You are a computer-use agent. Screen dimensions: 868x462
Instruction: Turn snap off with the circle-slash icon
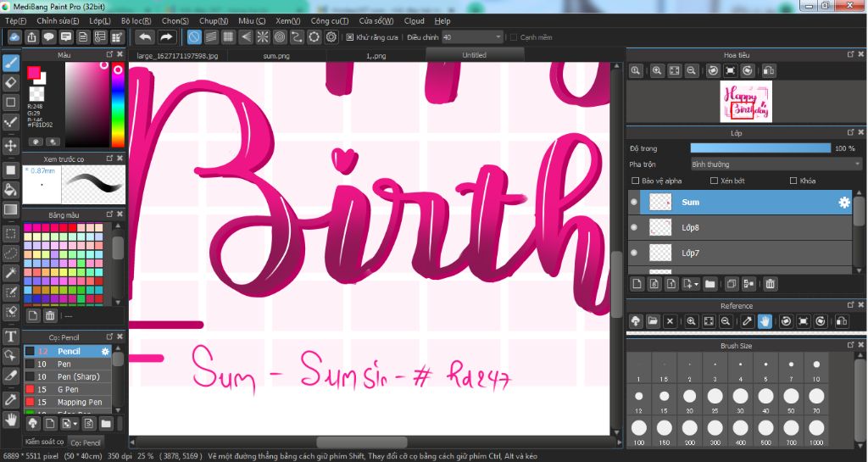(194, 37)
